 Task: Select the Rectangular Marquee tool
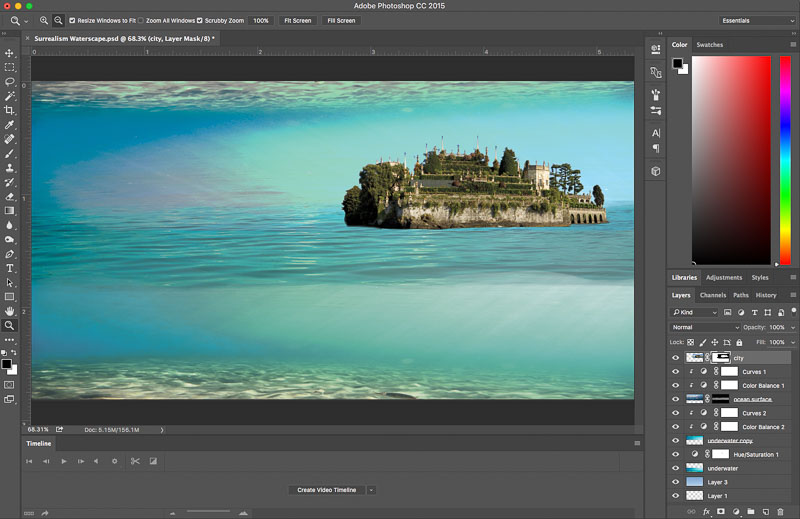tap(9, 67)
